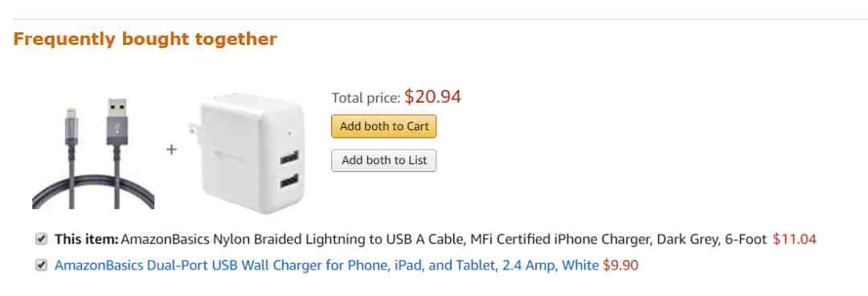Click the Add both to Cart button
Viewport: 868px width, 296px height.
(x=383, y=126)
